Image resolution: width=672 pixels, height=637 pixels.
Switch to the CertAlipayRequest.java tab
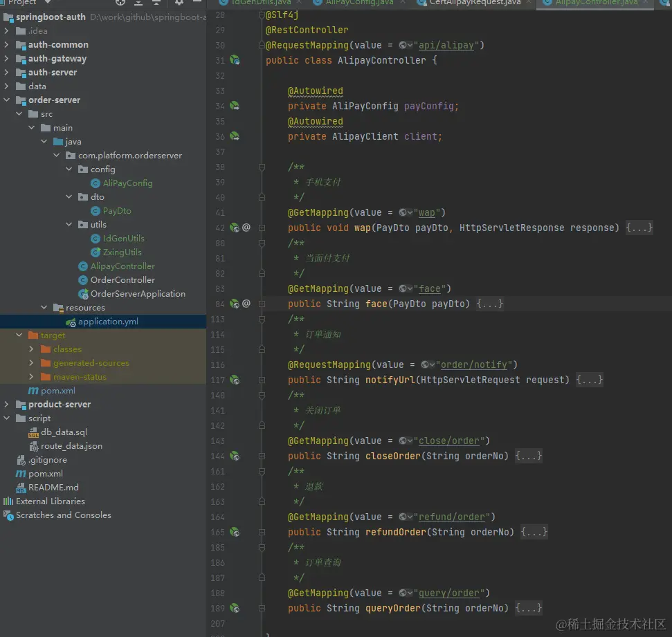[475, 3]
